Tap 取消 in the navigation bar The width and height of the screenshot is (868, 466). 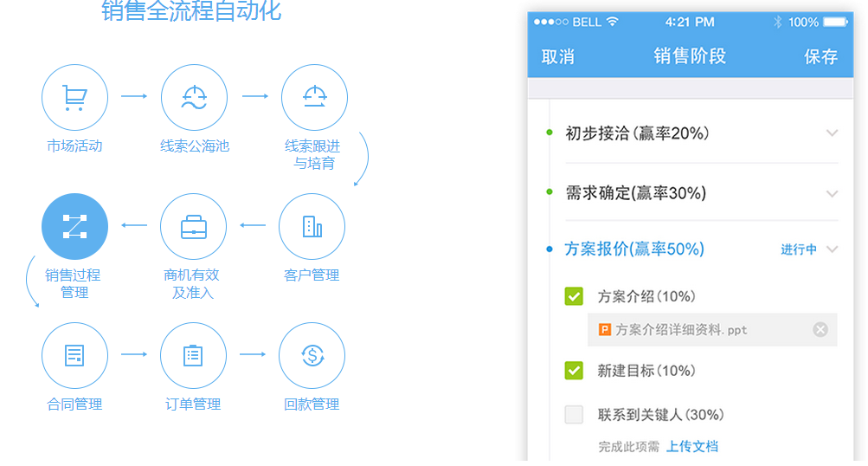(x=558, y=57)
